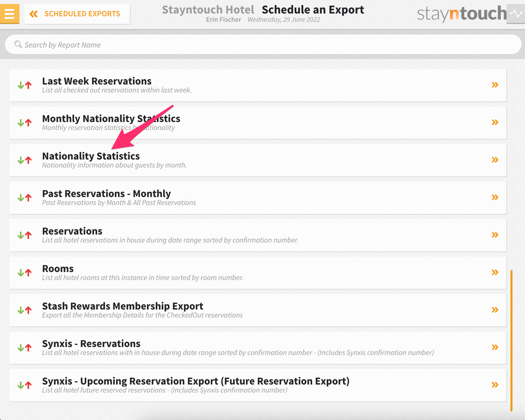Image resolution: width=525 pixels, height=420 pixels.
Task: Expand Nationality Statistics with its chevron
Action: [x=495, y=160]
